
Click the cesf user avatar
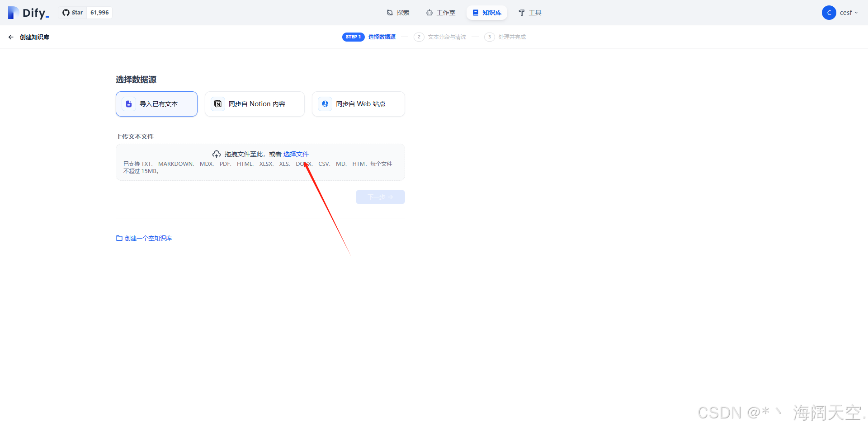(829, 13)
